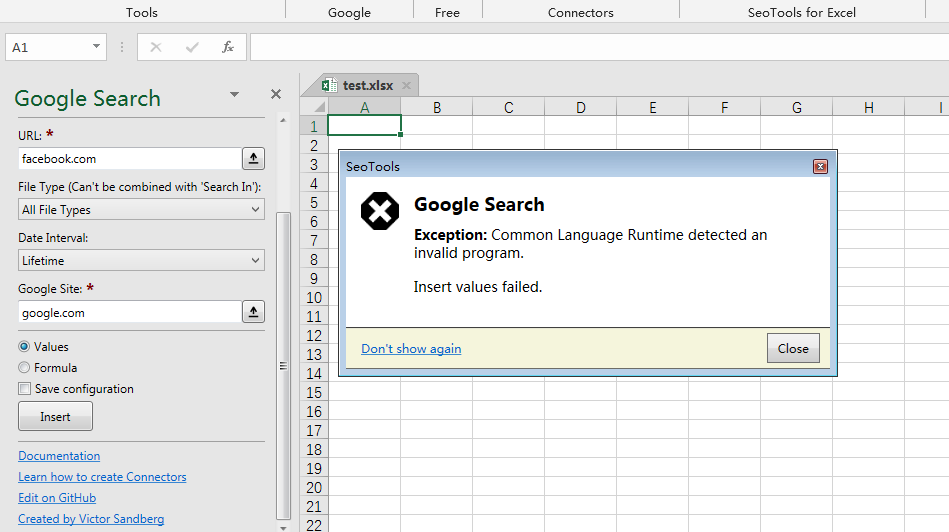
Task: Open the Name Box dropdown arrow
Action: pos(96,47)
